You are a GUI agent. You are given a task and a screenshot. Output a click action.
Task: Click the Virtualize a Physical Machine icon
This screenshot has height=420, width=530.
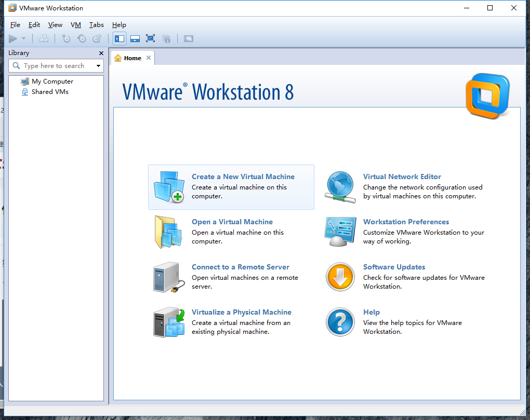click(169, 322)
